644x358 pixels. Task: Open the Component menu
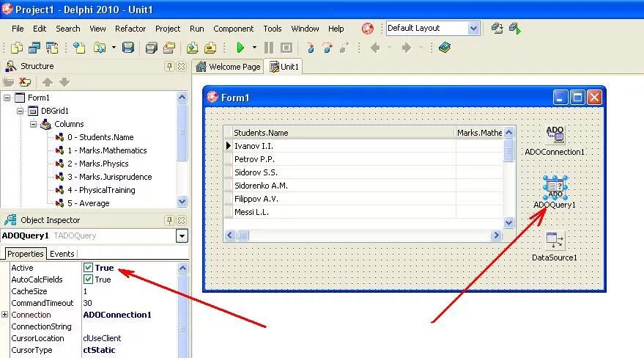tap(233, 29)
